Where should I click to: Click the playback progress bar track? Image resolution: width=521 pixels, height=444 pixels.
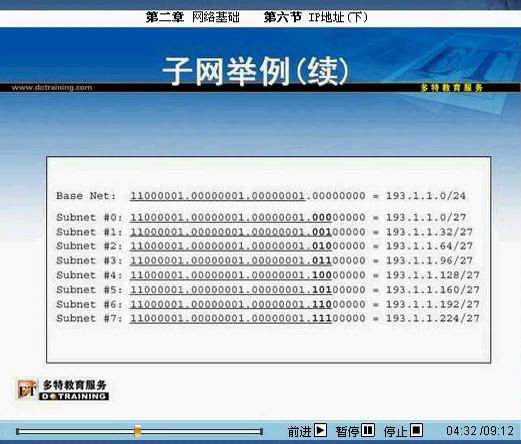(x=140, y=432)
